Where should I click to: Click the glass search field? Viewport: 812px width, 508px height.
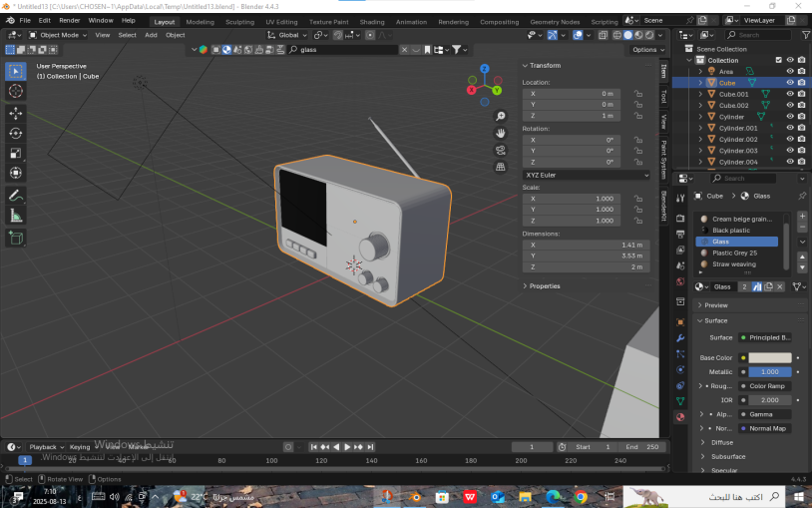coord(343,50)
